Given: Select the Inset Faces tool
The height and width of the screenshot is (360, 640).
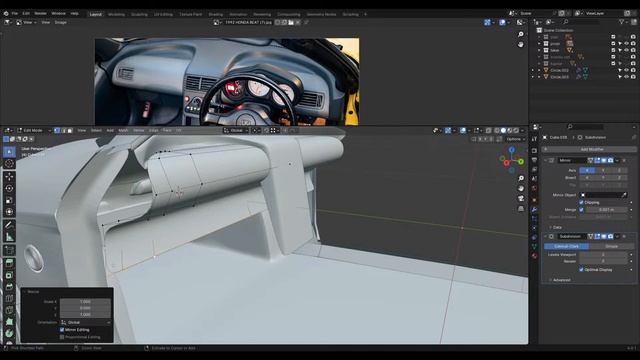Looking at the screenshot, I should pos(9,275).
